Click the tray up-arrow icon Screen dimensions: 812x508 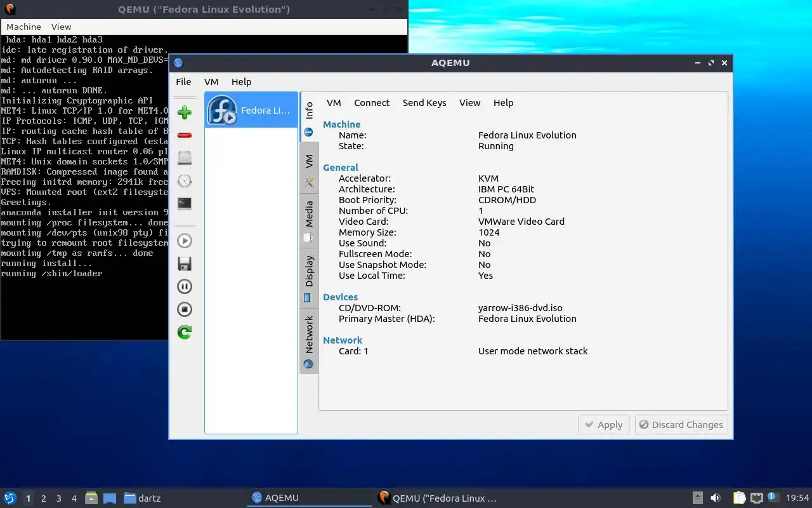[x=698, y=498]
